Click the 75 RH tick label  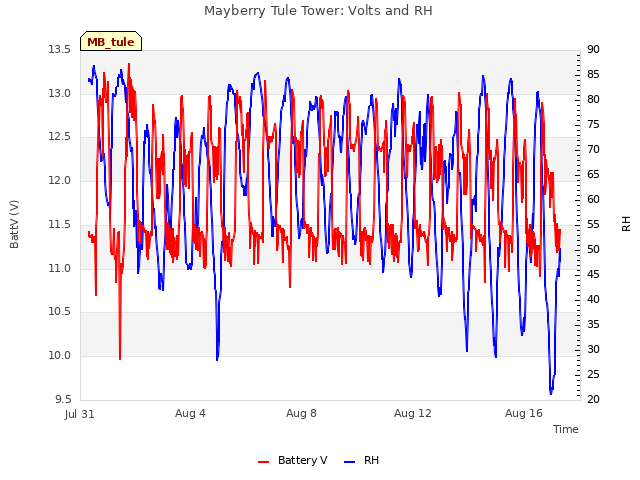pos(593,124)
